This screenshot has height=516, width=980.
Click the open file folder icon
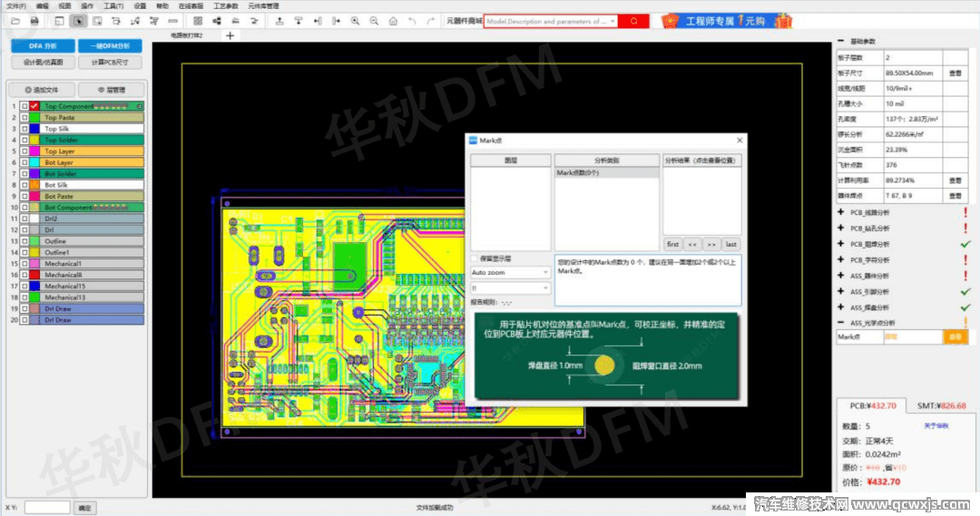click(15, 21)
